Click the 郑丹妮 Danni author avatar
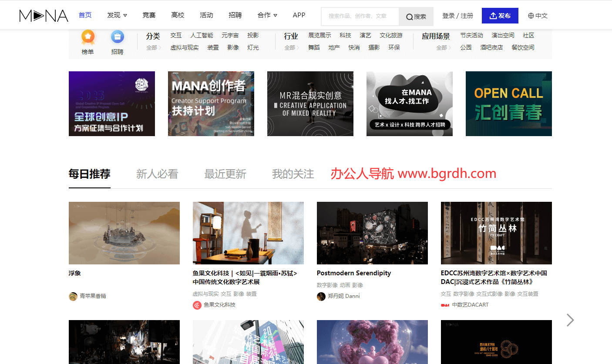Viewport: 612px width, 364px height. 321,296
